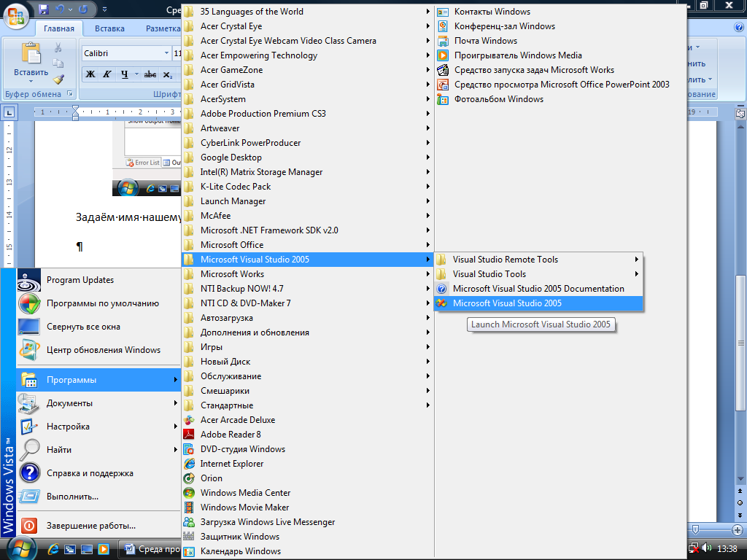Click the DVD-студия Windows icon
The height and width of the screenshot is (560, 747).
click(x=189, y=449)
